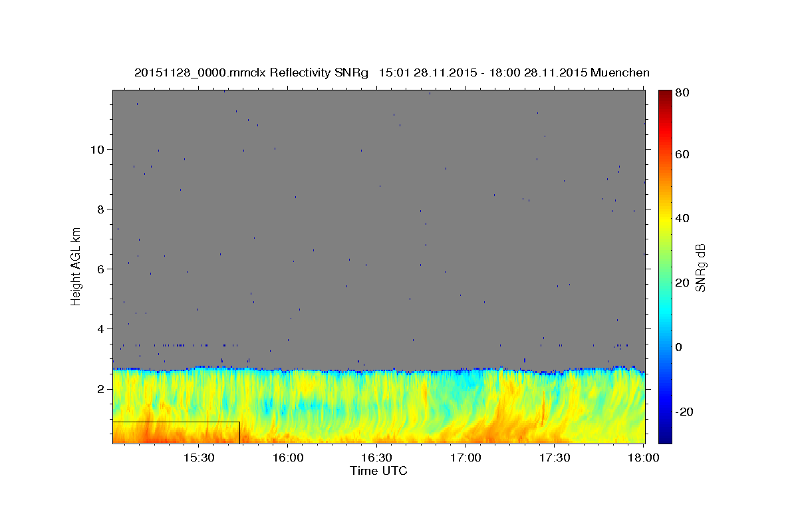The height and width of the screenshot is (532, 798).
Task: Click the 'SNRg dB' colorbar label
Action: pyautogui.click(x=700, y=266)
